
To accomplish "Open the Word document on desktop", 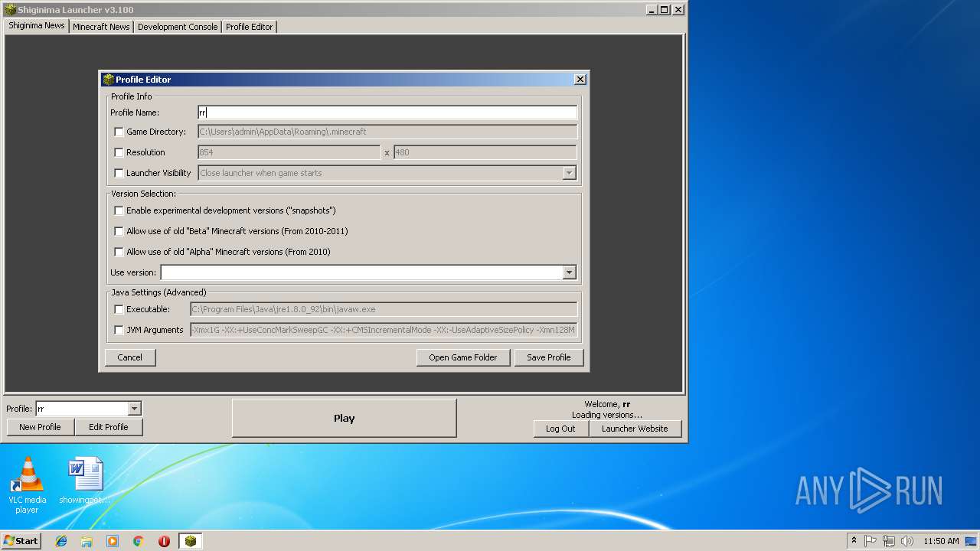I will tap(85, 481).
